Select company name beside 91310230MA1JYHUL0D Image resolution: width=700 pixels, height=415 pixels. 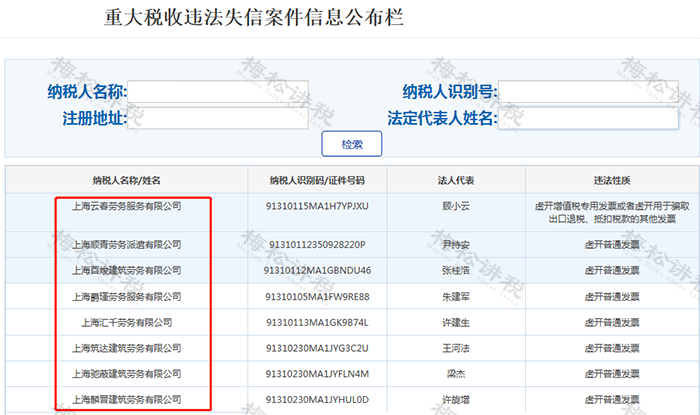[x=127, y=400]
